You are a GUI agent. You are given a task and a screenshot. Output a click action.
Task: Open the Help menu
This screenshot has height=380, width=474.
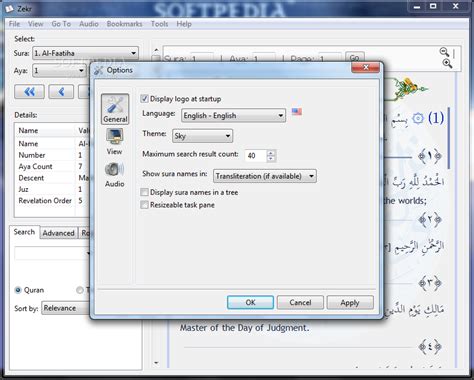[184, 24]
